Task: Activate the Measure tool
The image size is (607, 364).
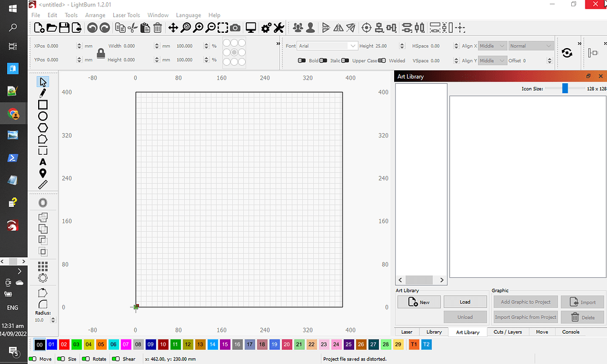Action: (42, 185)
